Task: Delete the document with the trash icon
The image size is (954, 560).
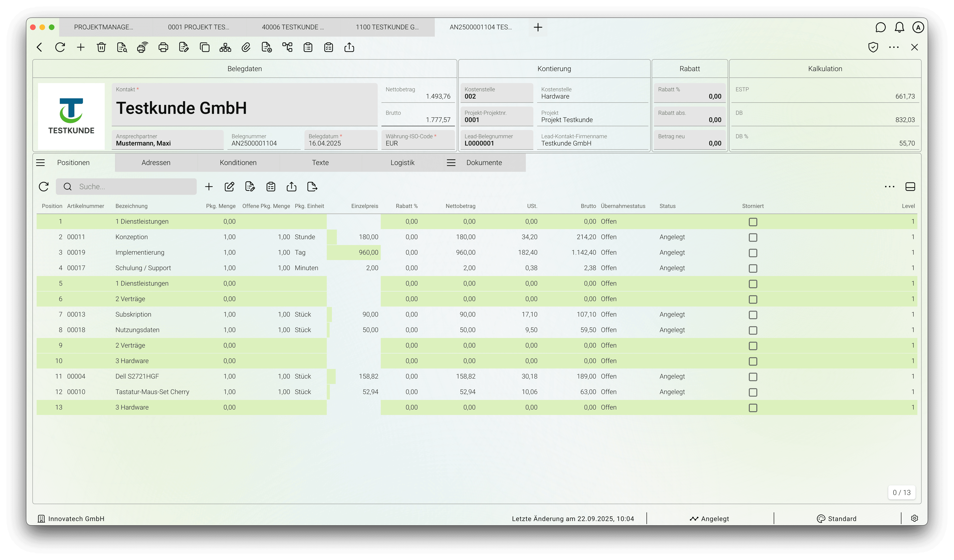Action: point(101,47)
